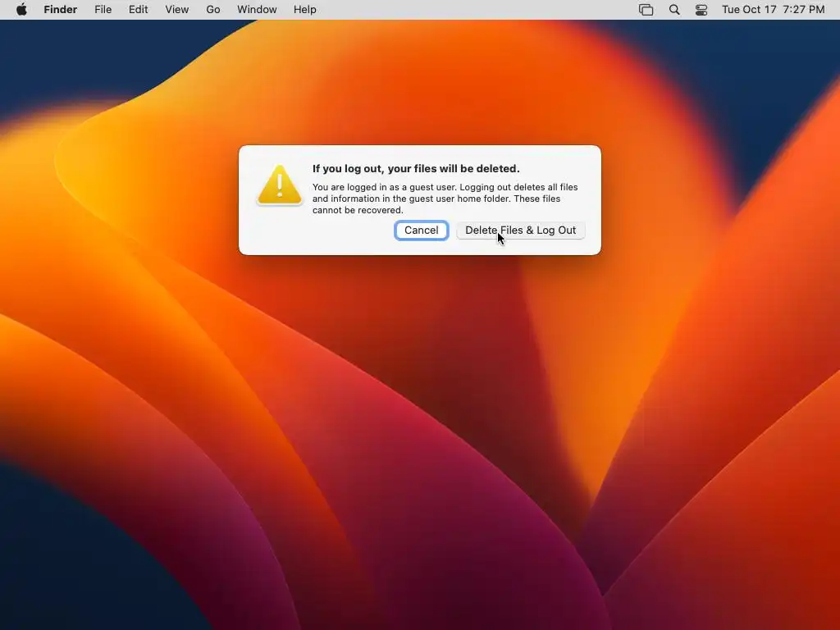Click the yellow warning triangle icon
840x630 pixels.
[x=280, y=185]
